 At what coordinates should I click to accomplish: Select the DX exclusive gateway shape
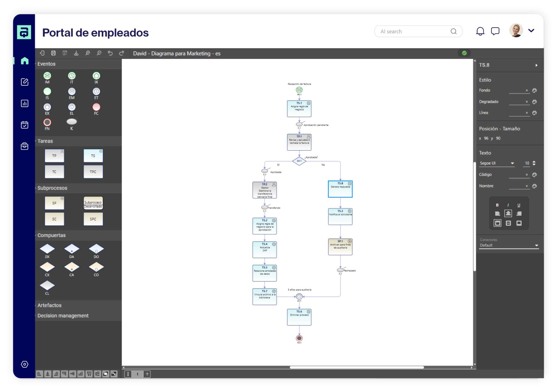click(x=47, y=249)
